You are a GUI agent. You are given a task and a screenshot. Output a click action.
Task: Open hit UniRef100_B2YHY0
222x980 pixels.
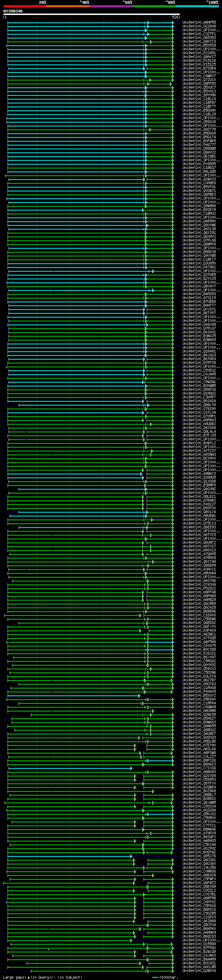[x=199, y=459]
